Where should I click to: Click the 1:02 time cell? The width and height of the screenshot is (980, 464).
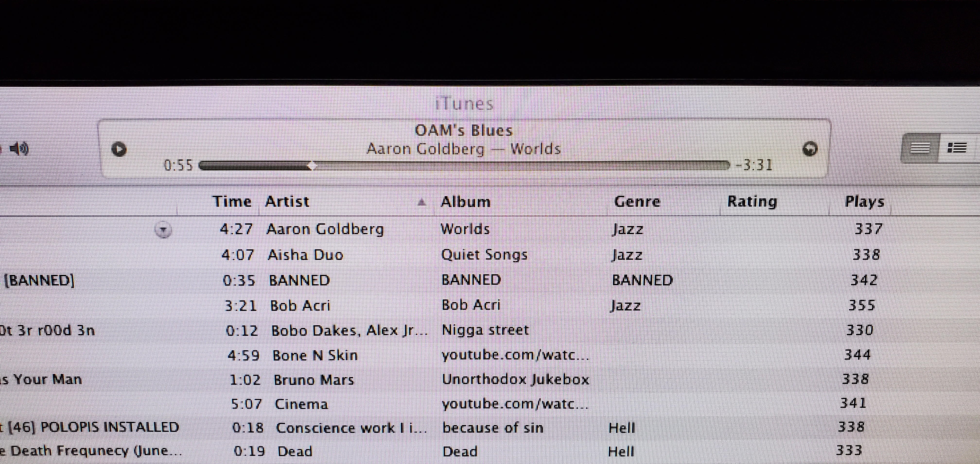[245, 380]
